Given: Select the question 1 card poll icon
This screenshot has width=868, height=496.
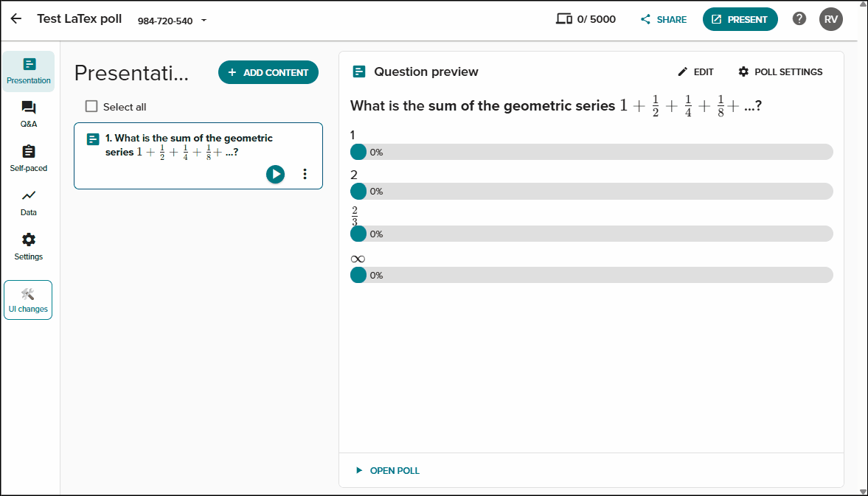Looking at the screenshot, I should point(93,139).
